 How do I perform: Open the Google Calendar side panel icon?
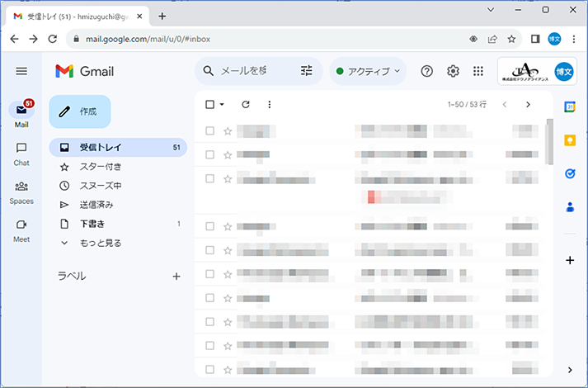coord(570,107)
